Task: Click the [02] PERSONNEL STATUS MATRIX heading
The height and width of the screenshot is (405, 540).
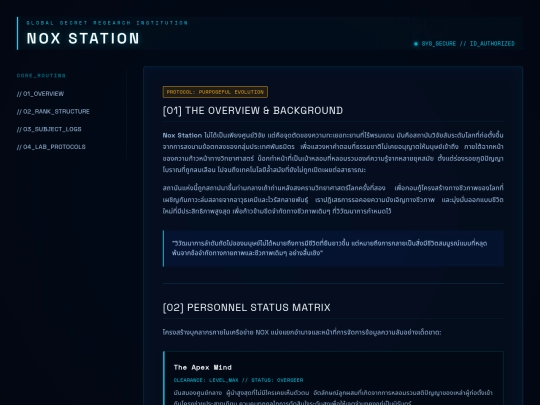Action: [x=247, y=307]
